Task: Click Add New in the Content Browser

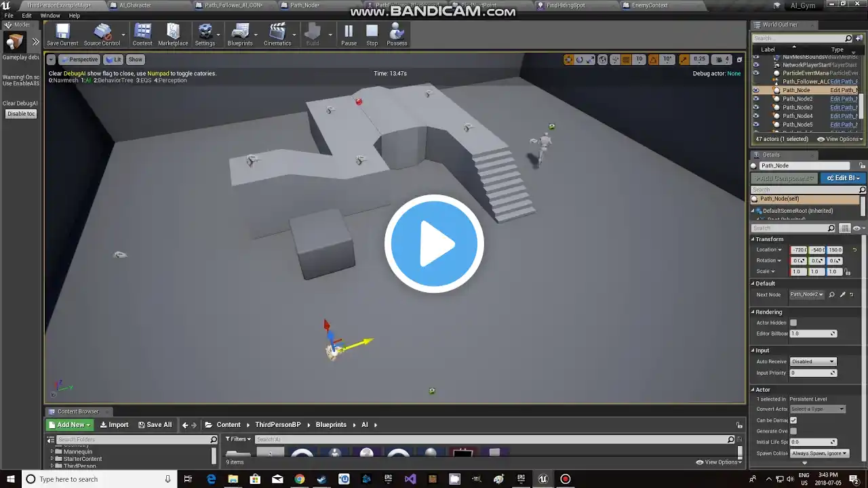Action: (x=70, y=425)
